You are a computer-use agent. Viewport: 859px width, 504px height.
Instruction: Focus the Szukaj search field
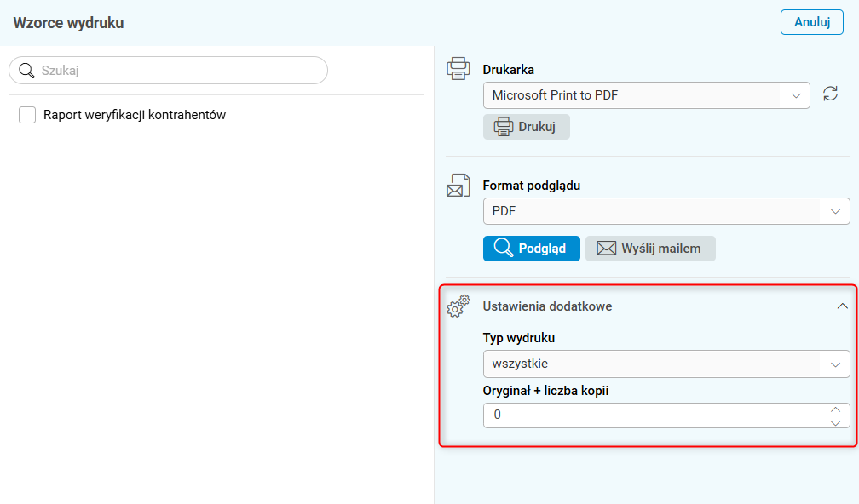pyautogui.click(x=179, y=71)
